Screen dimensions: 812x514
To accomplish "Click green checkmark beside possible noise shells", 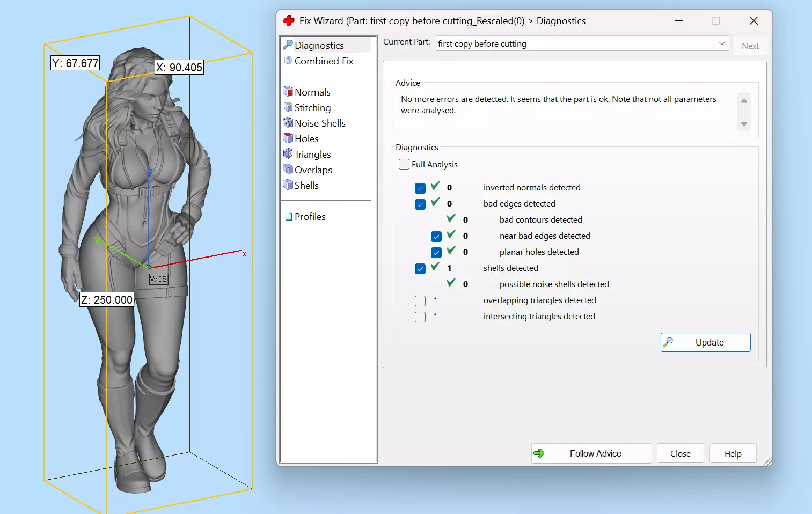I will (451, 283).
